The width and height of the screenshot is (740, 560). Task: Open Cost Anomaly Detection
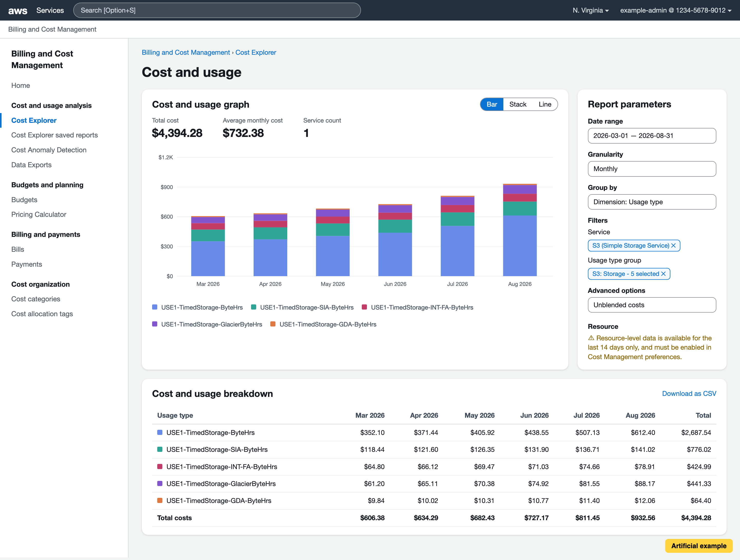coord(49,150)
